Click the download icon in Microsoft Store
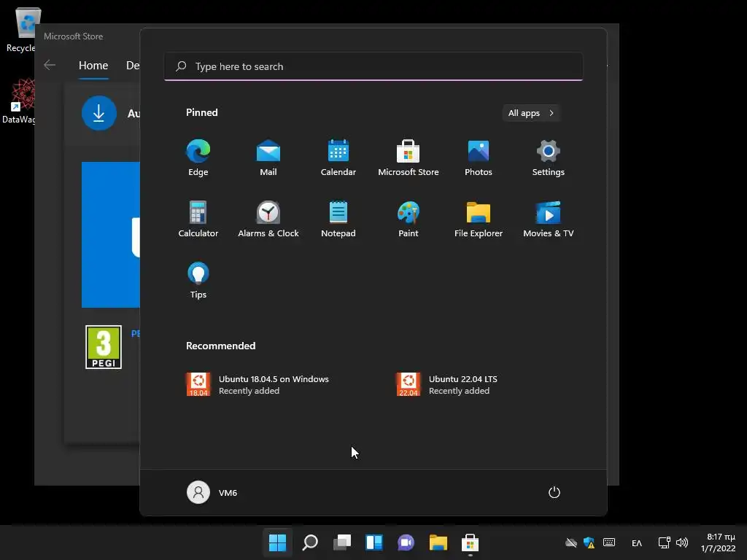The width and height of the screenshot is (747, 560). click(x=99, y=113)
